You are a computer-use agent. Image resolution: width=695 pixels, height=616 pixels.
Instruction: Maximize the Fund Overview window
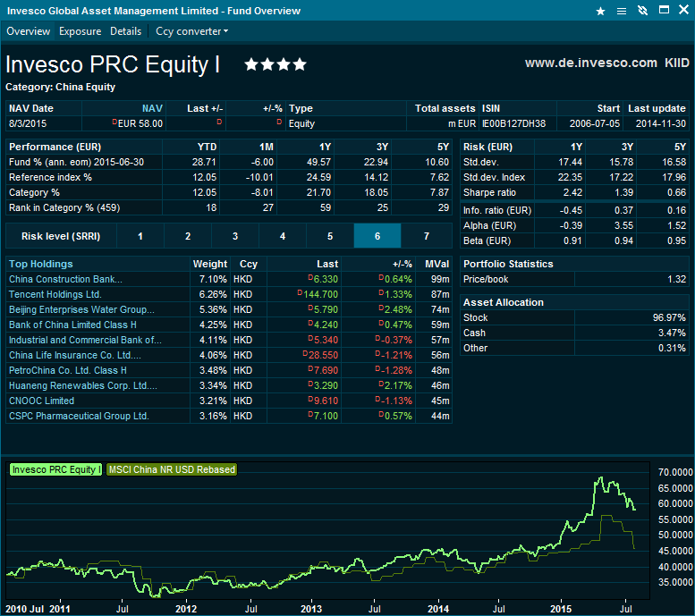point(664,10)
